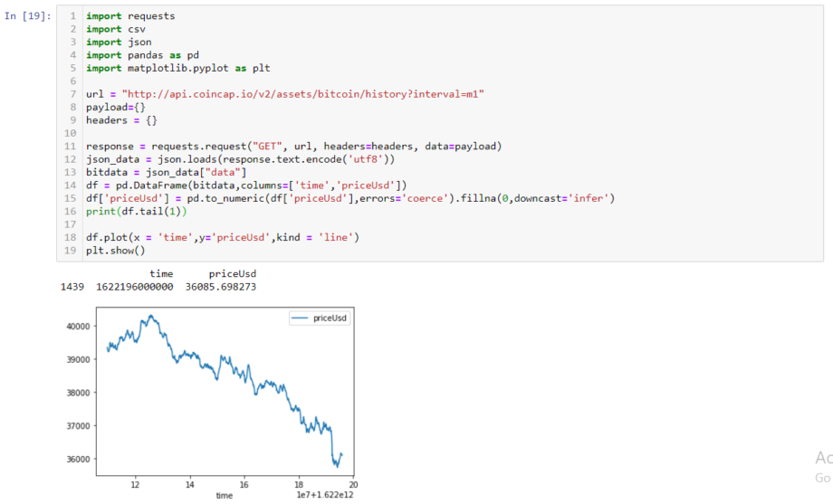Click line number 10 in the gutter

(70, 133)
